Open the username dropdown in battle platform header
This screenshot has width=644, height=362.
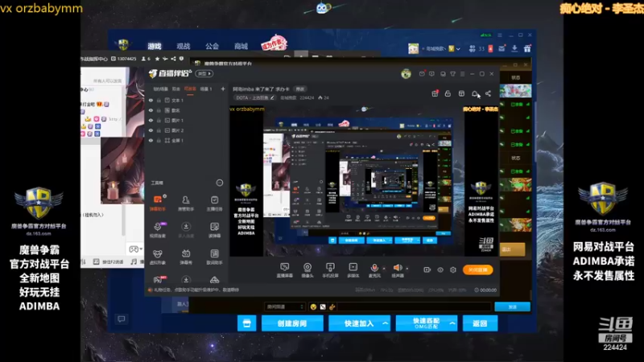tap(458, 49)
